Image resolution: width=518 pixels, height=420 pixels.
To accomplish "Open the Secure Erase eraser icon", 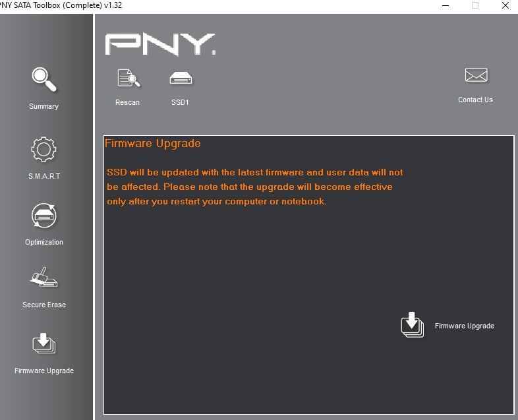I will (x=44, y=279).
